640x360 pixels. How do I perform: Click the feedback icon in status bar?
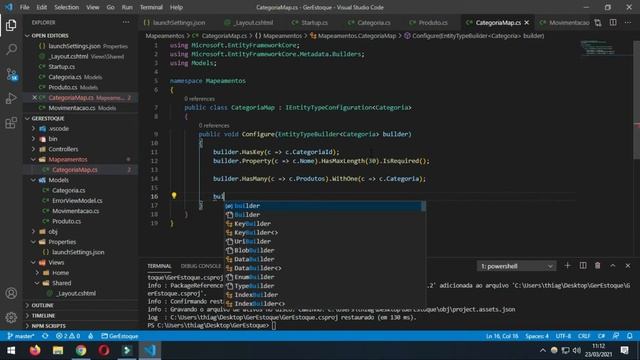coord(616,336)
